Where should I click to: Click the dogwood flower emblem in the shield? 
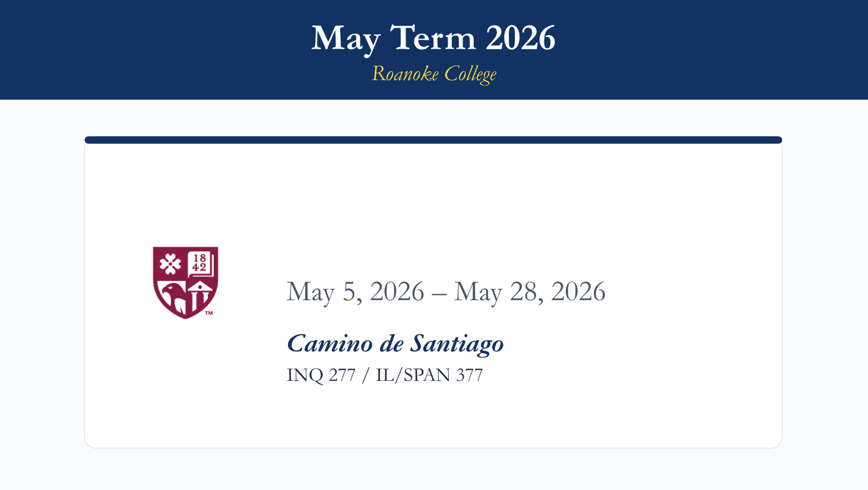point(170,263)
